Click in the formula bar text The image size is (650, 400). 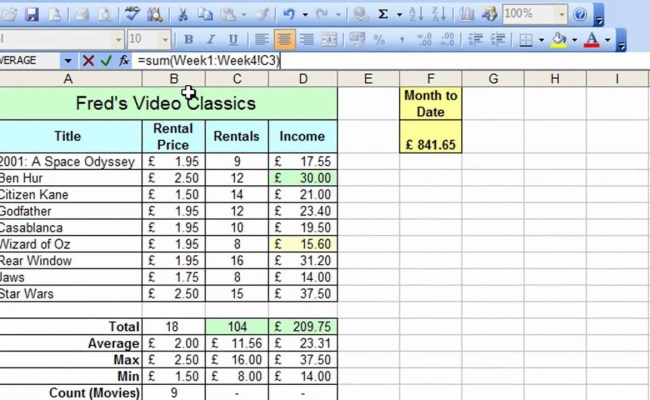tap(209, 61)
